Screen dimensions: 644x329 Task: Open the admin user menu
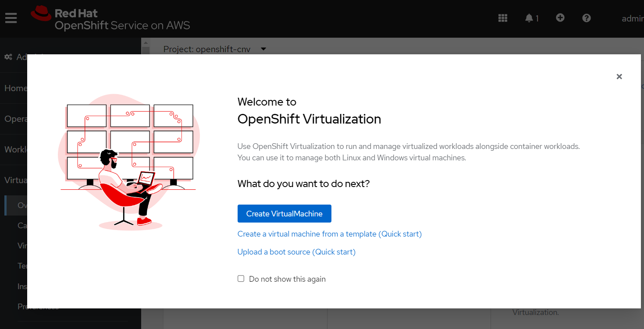pyautogui.click(x=633, y=18)
